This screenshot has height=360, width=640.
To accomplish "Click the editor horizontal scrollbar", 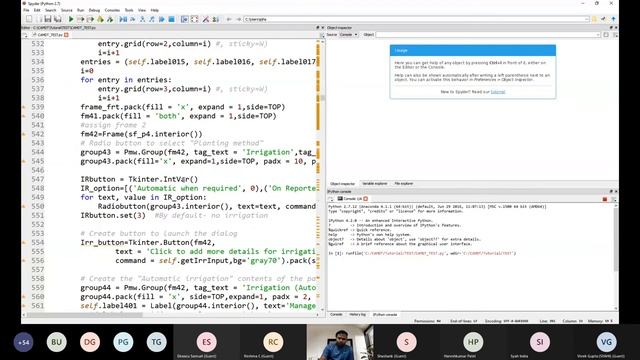I will pos(171,315).
